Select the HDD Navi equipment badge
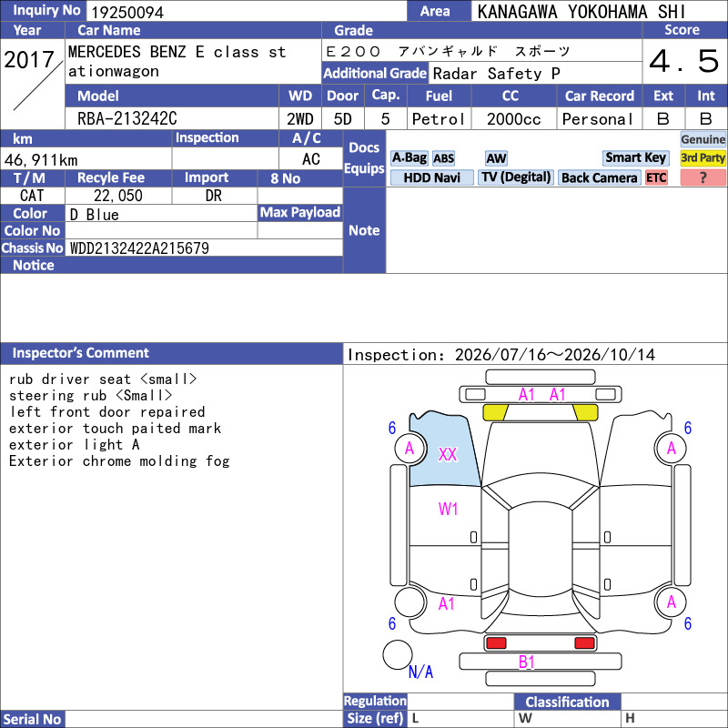Viewport: 728px width, 728px height. click(431, 177)
